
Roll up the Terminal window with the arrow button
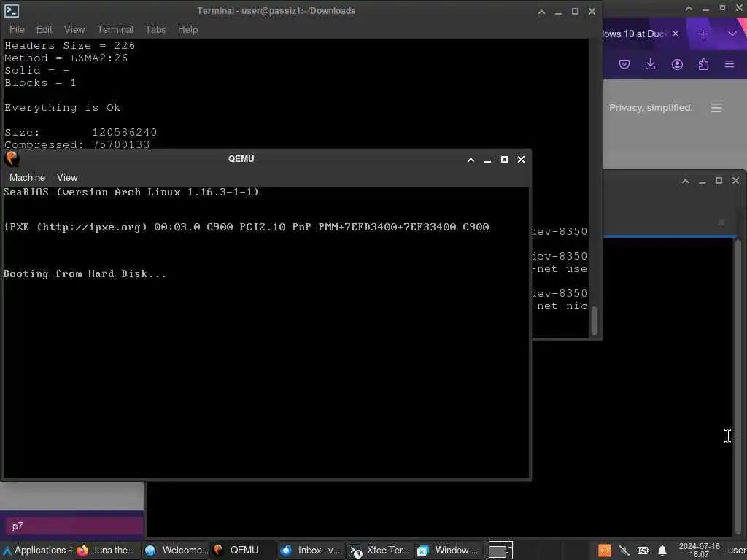click(x=542, y=12)
